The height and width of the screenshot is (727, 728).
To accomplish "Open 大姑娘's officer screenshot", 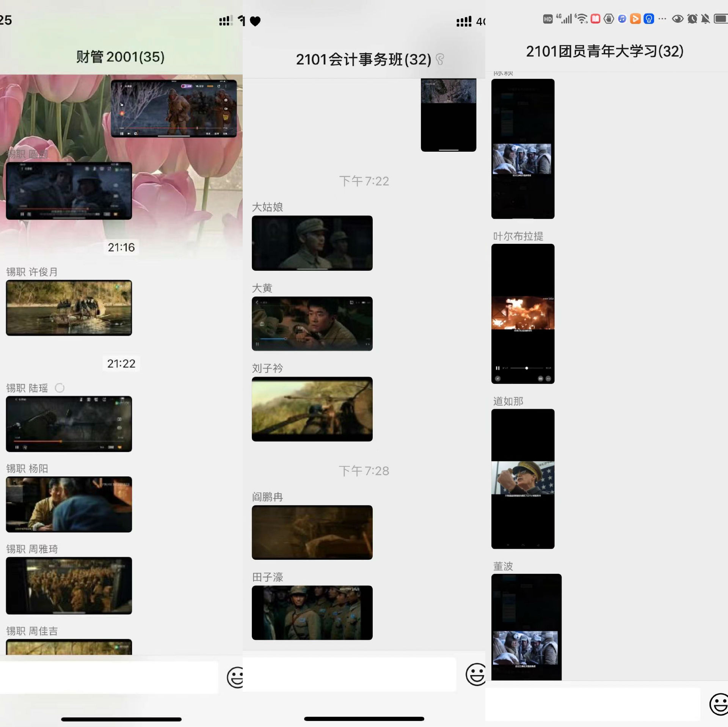I will pos(312,243).
